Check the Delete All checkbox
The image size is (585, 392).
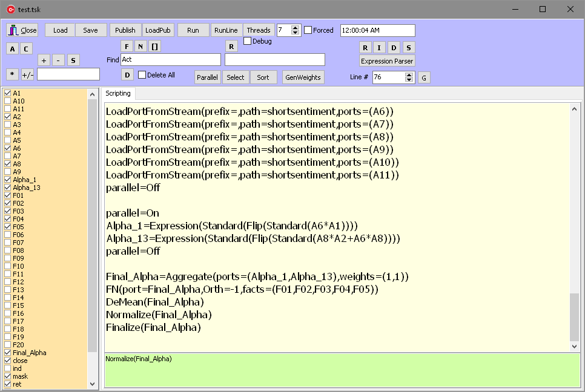142,75
